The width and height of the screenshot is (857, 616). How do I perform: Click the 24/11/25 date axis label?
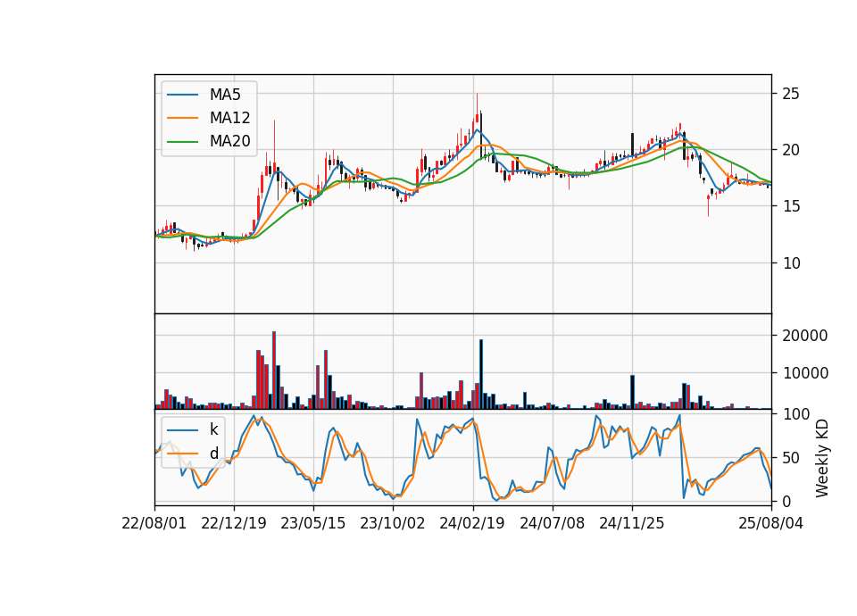coord(632,524)
